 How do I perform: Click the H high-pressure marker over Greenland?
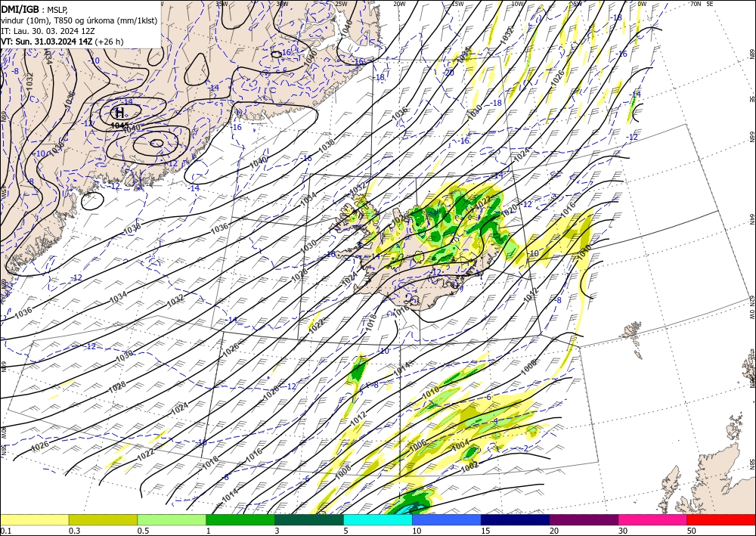pos(119,113)
